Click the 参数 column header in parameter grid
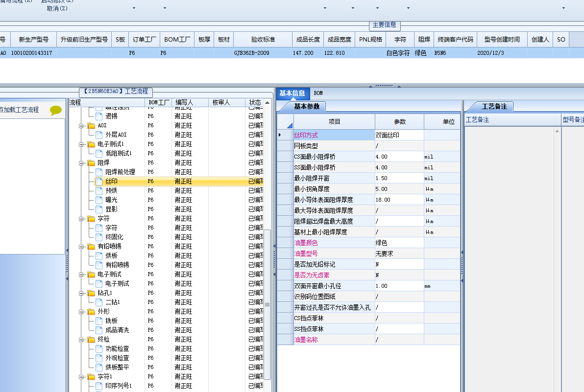Image resolution: width=584 pixels, height=392 pixels. pos(399,122)
